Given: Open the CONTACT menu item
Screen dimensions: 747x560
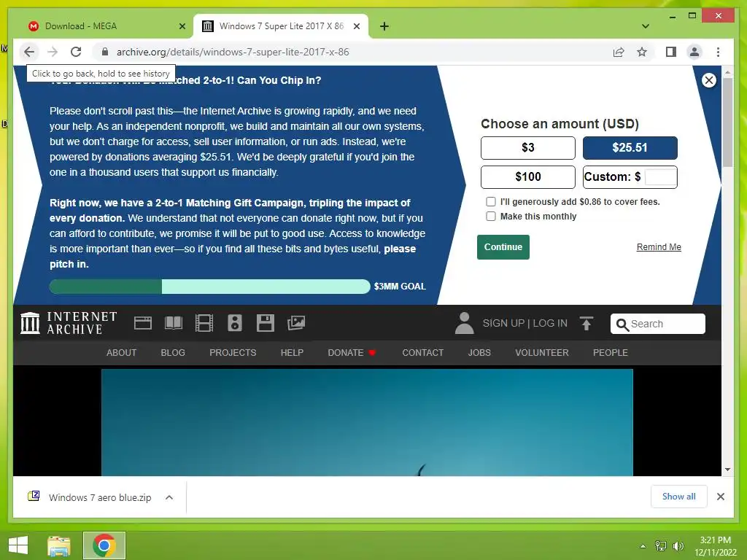Looking at the screenshot, I should 422,353.
